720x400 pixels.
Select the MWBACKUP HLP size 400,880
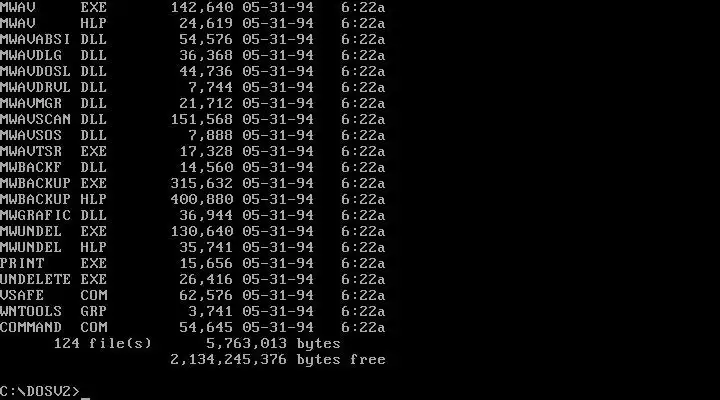coord(202,199)
